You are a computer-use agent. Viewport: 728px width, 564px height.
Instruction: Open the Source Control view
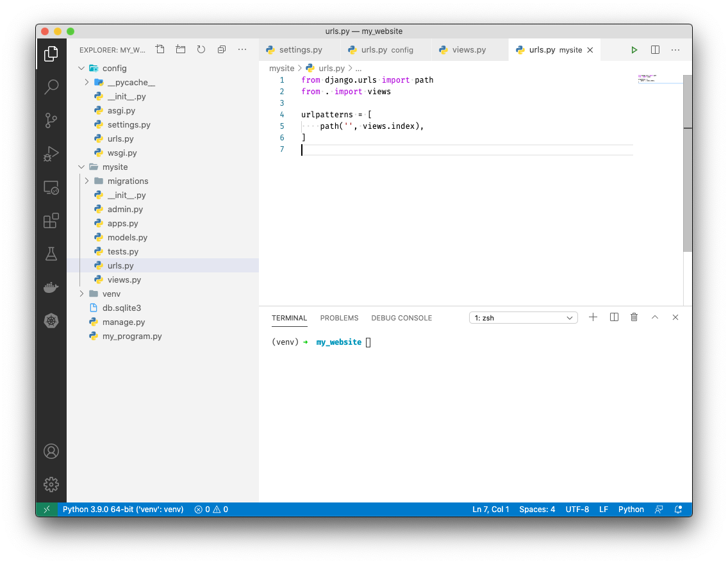pos(51,120)
